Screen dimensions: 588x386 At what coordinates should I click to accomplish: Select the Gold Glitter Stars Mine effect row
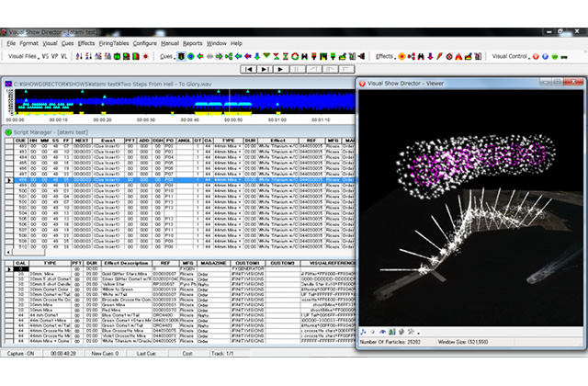pos(180,274)
